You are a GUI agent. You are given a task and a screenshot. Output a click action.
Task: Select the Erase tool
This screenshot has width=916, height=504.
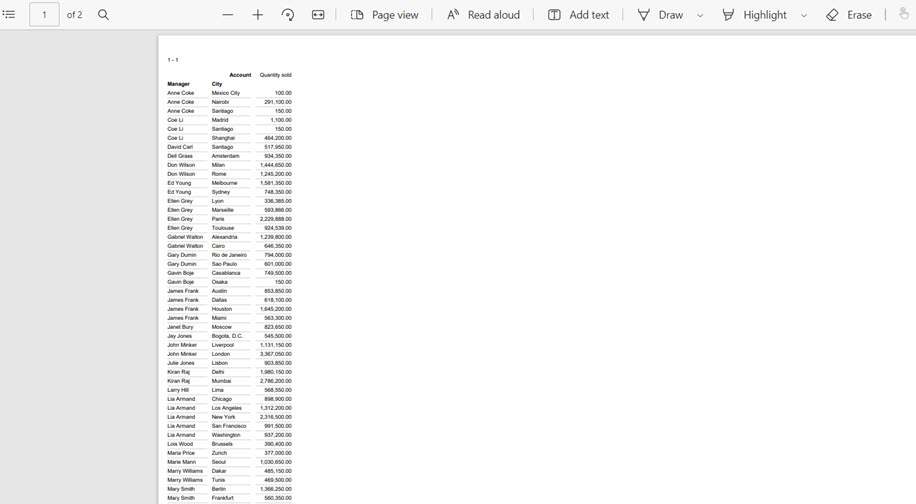tap(849, 15)
